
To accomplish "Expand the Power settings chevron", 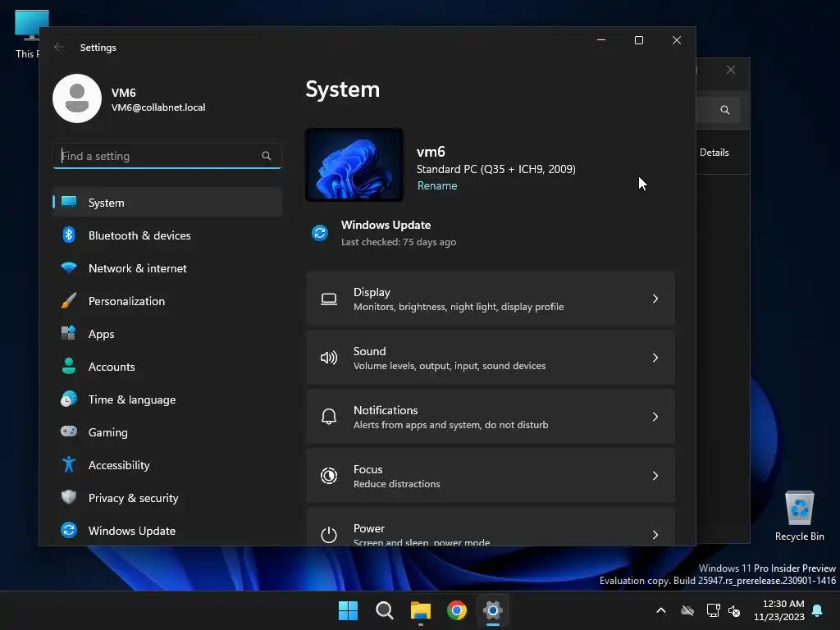I will [655, 535].
